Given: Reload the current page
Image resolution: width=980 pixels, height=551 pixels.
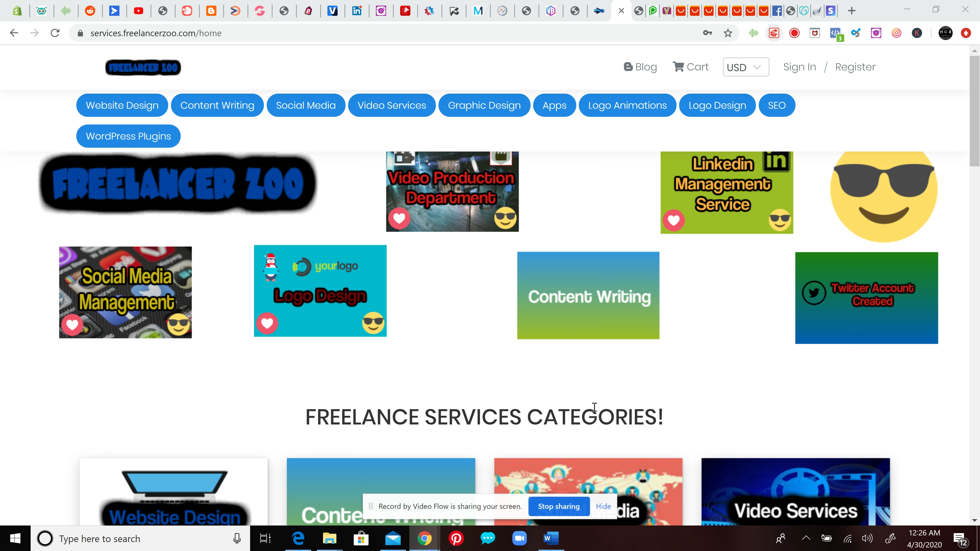Looking at the screenshot, I should coord(55,33).
